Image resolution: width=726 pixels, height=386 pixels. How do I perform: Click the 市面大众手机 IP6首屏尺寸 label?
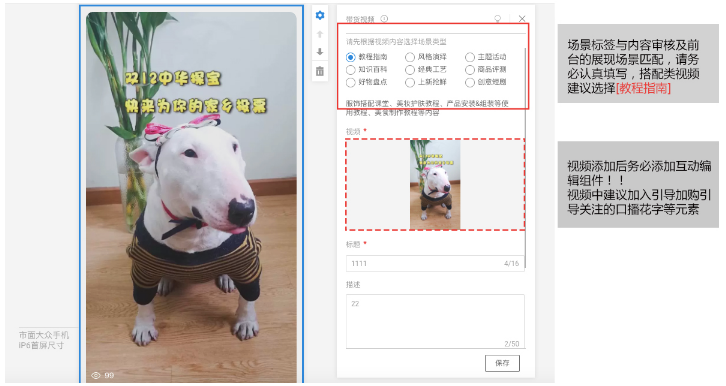coord(44,340)
